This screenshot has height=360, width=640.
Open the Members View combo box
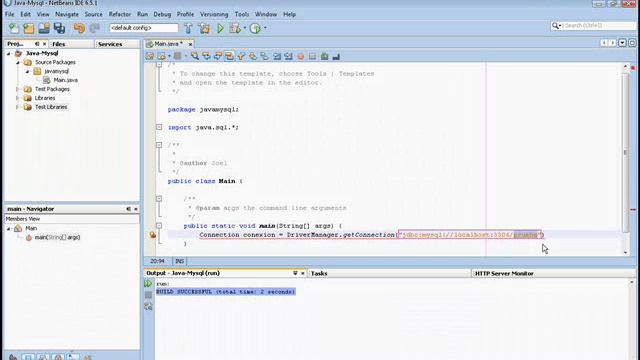tap(72, 219)
